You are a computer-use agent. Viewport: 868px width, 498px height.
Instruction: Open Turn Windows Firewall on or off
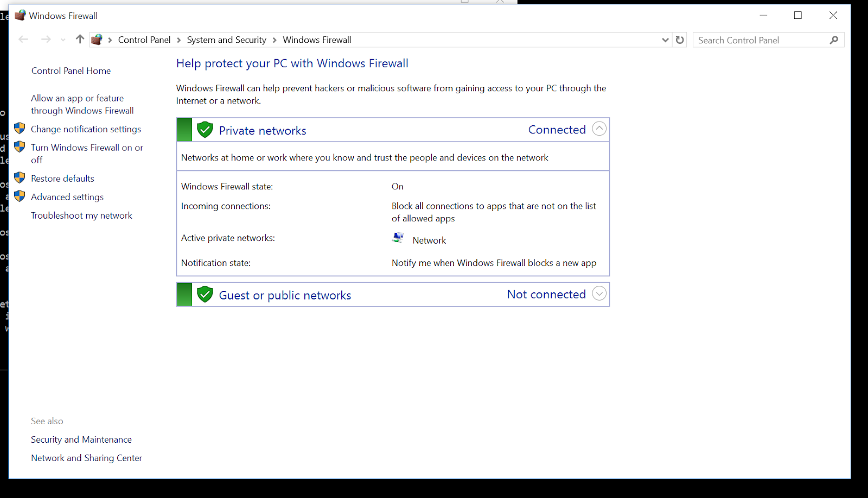87,154
